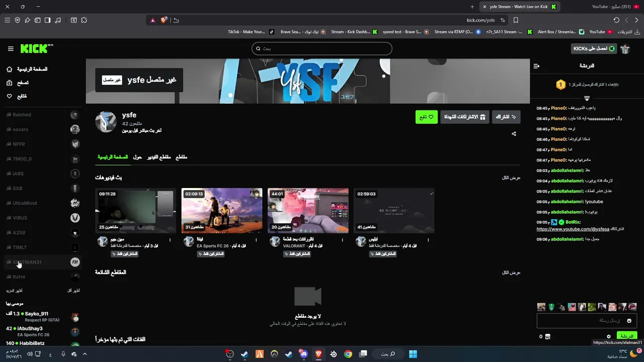Bookmark this page icon
This screenshot has height=362, width=644.
516,20
